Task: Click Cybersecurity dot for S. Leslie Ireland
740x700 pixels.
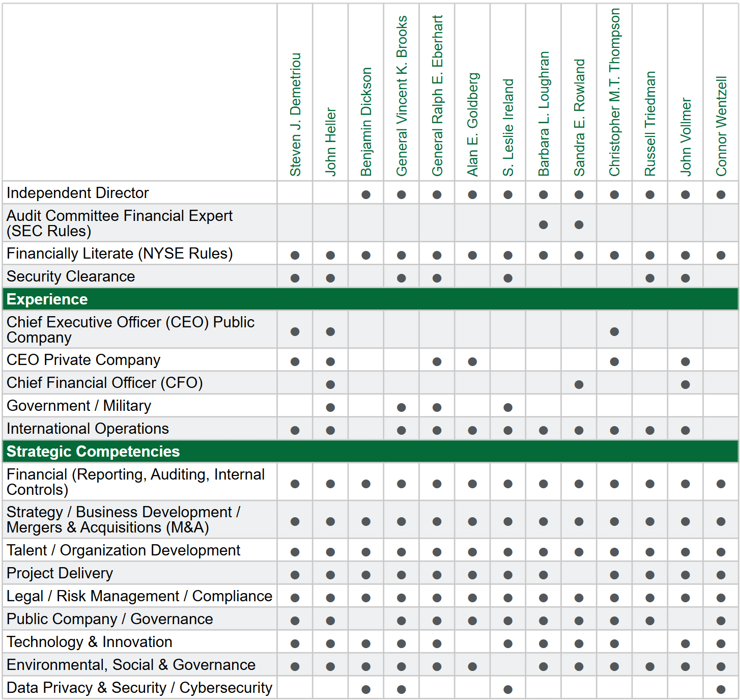Action: (x=508, y=689)
